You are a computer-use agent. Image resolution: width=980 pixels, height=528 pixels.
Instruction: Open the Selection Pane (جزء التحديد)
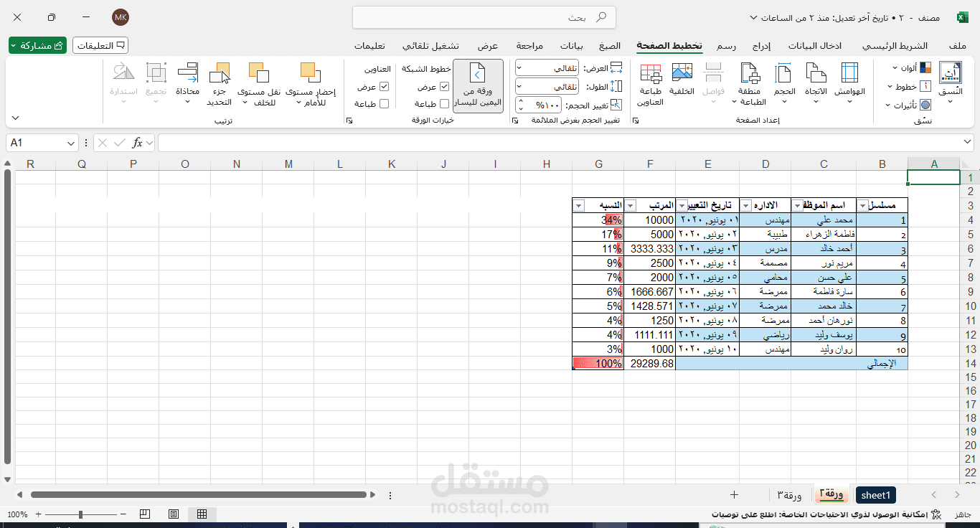pos(220,85)
